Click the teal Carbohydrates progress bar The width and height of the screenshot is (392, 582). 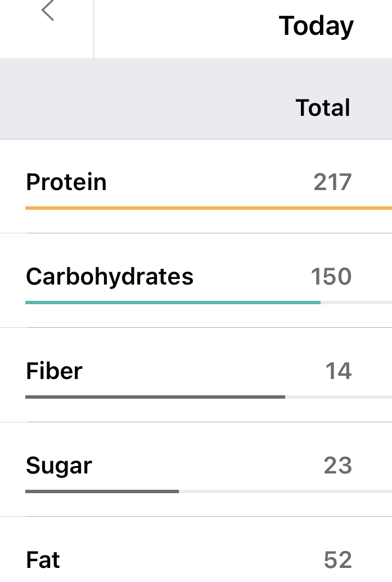coord(173,303)
